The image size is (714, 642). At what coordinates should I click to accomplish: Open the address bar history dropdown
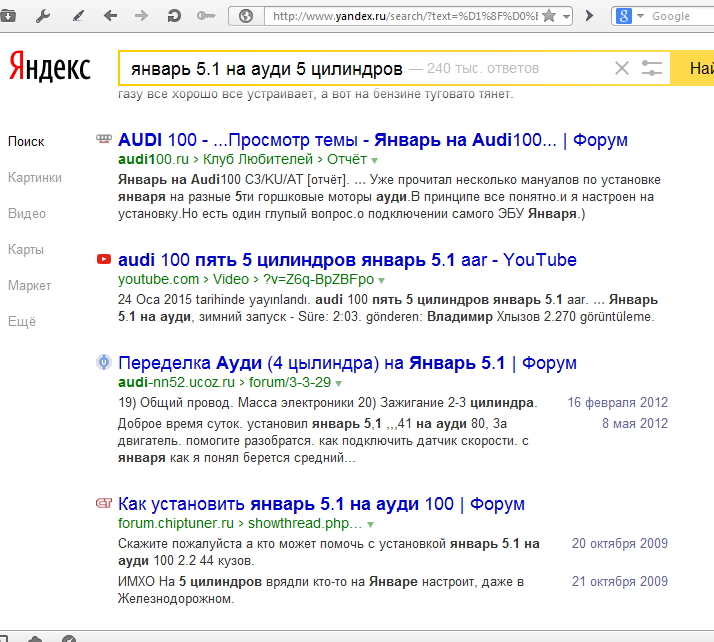pyautogui.click(x=566, y=17)
